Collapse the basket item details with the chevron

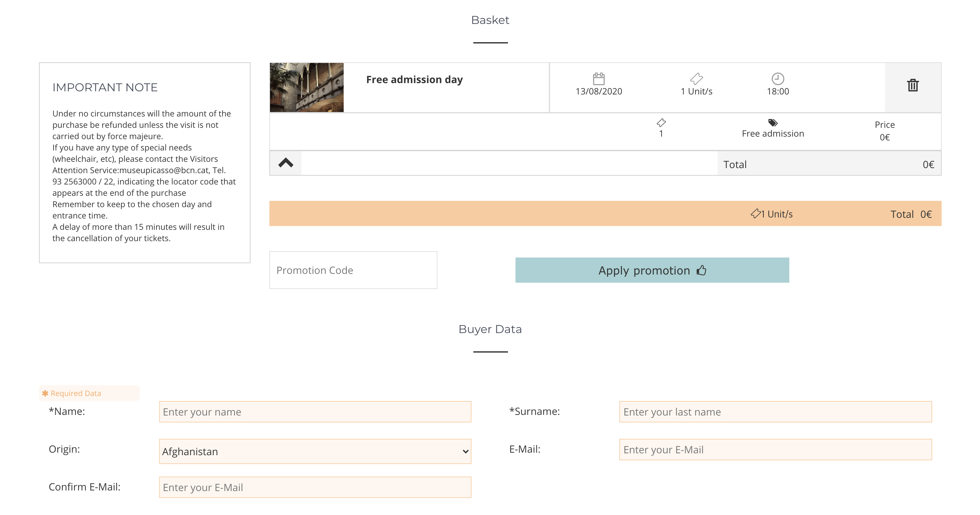pyautogui.click(x=286, y=163)
